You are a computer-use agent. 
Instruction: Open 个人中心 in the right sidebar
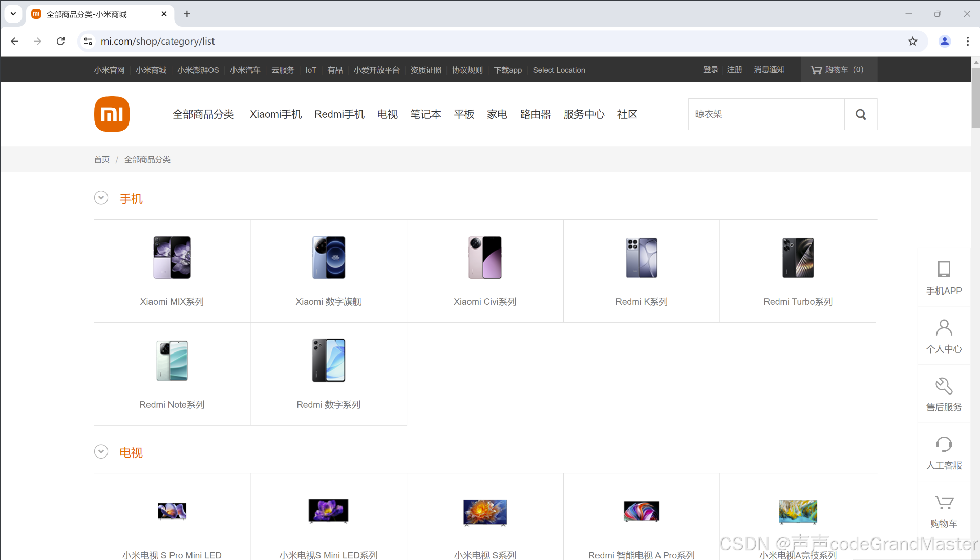point(944,336)
